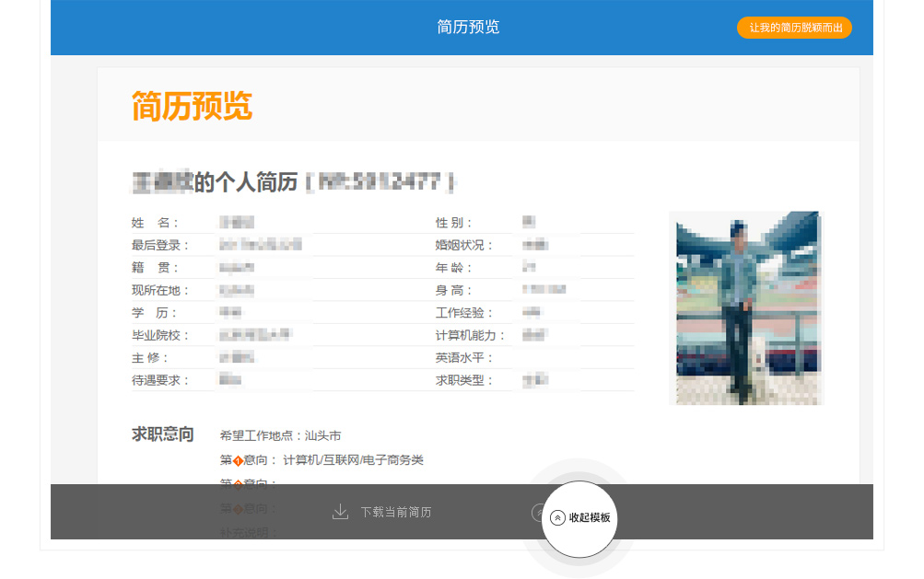924x579 pixels.
Task: Click the 求职类型 field label
Action: 464,381
